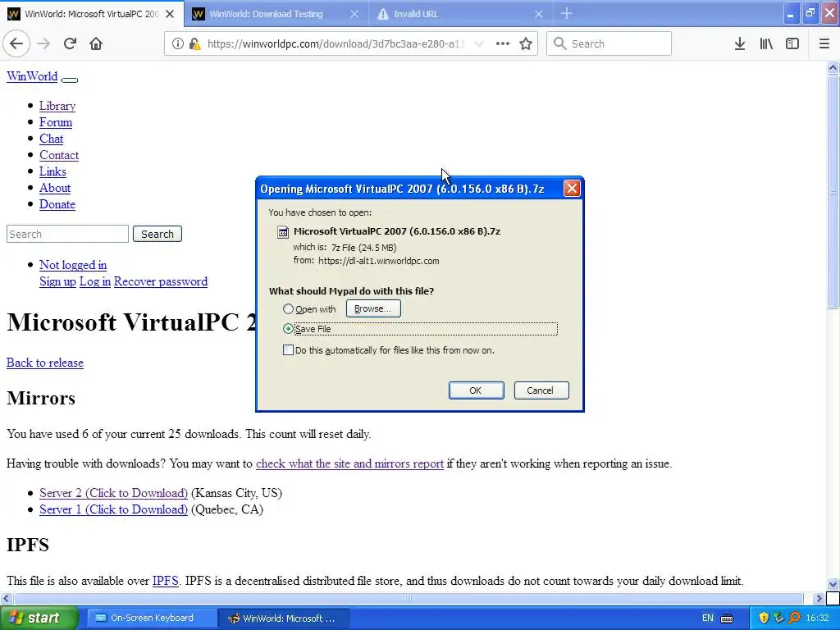This screenshot has height=630, width=840.
Task: Click the Not logged in link
Action: 73,265
